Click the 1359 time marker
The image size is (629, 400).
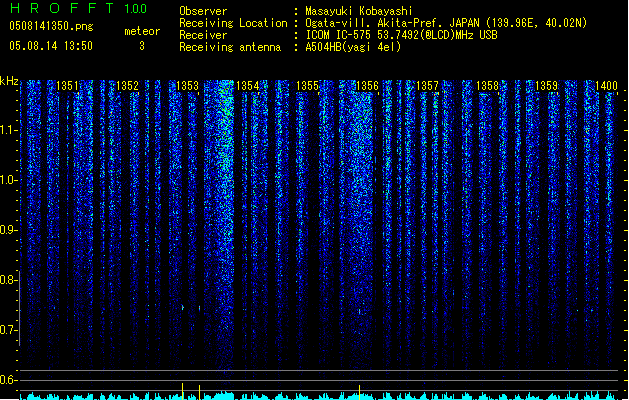pos(547,86)
